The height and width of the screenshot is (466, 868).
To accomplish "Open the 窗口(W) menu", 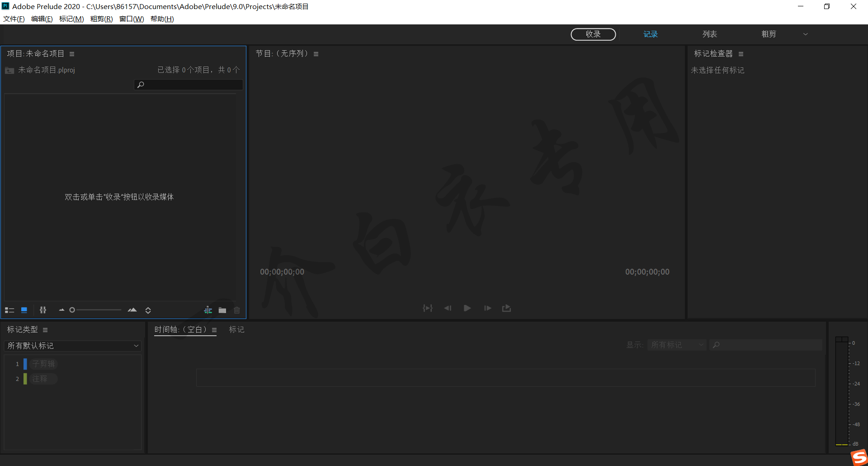I will [x=132, y=19].
